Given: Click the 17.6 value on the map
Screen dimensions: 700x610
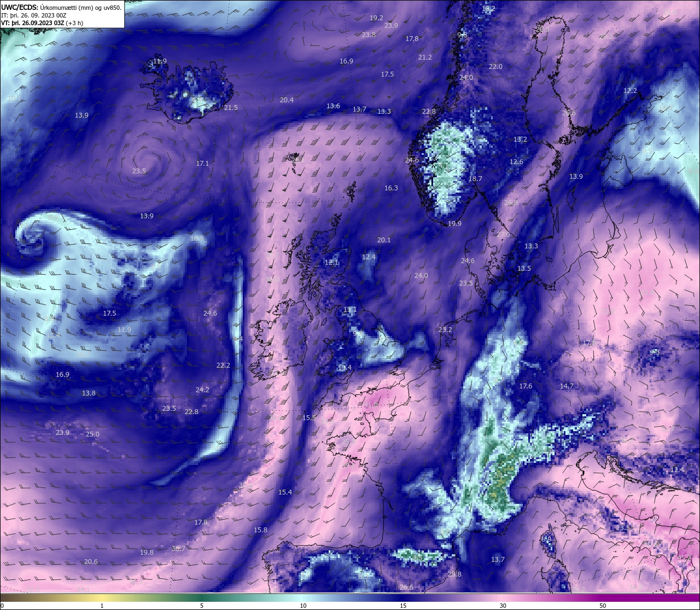Looking at the screenshot, I should click(526, 386).
